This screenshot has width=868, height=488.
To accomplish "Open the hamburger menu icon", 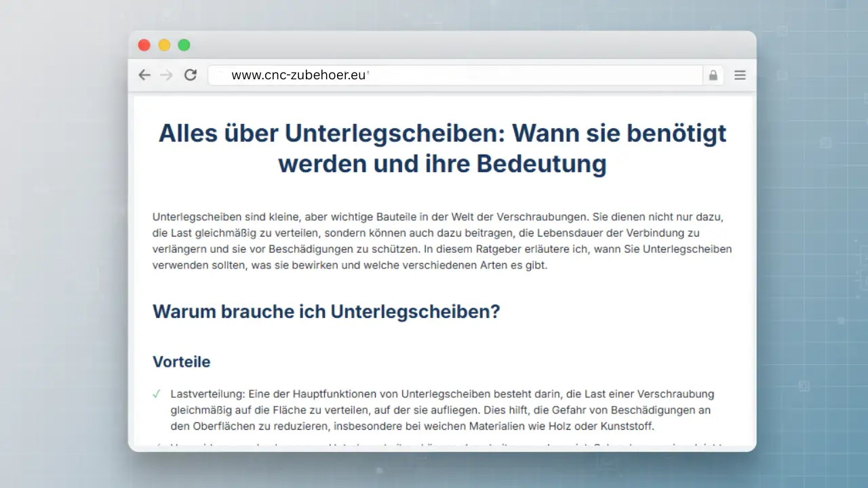I will tap(740, 75).
